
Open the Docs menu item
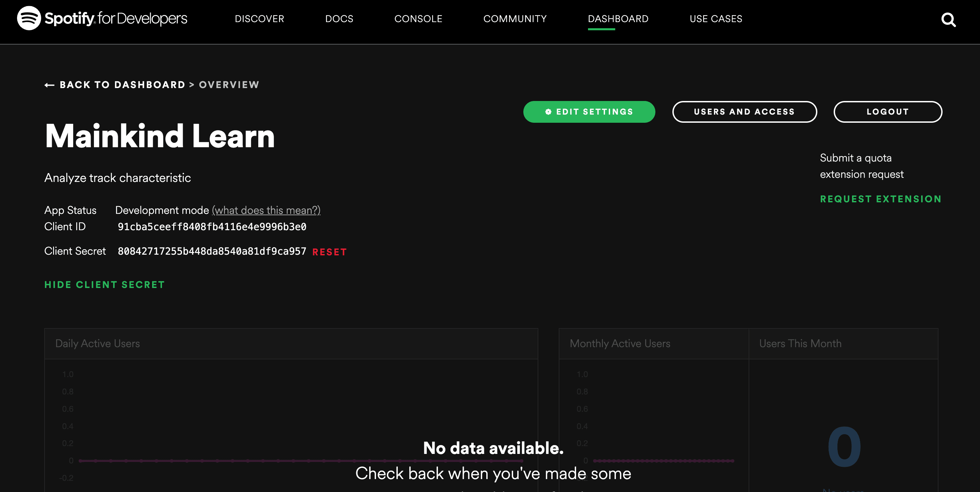point(339,19)
